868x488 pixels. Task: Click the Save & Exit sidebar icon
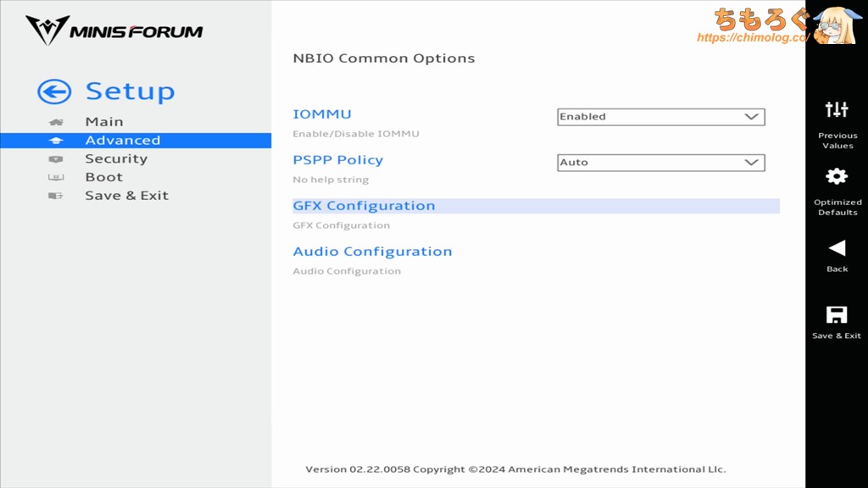(56, 196)
